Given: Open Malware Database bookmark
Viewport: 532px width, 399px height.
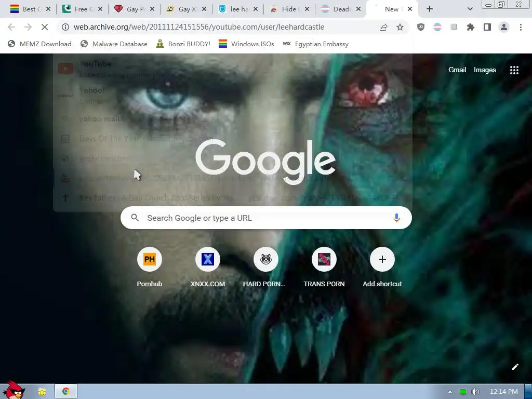Looking at the screenshot, I should pyautogui.click(x=114, y=44).
